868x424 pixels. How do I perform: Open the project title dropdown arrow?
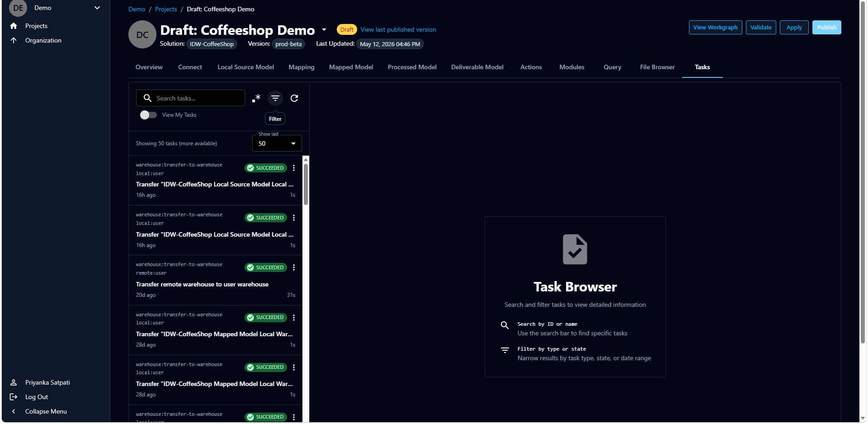click(x=324, y=30)
